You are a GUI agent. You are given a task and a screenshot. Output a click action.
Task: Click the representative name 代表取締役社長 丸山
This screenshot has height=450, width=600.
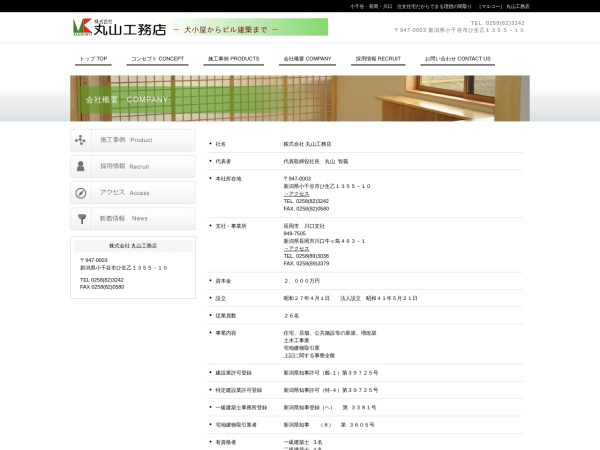point(316,161)
